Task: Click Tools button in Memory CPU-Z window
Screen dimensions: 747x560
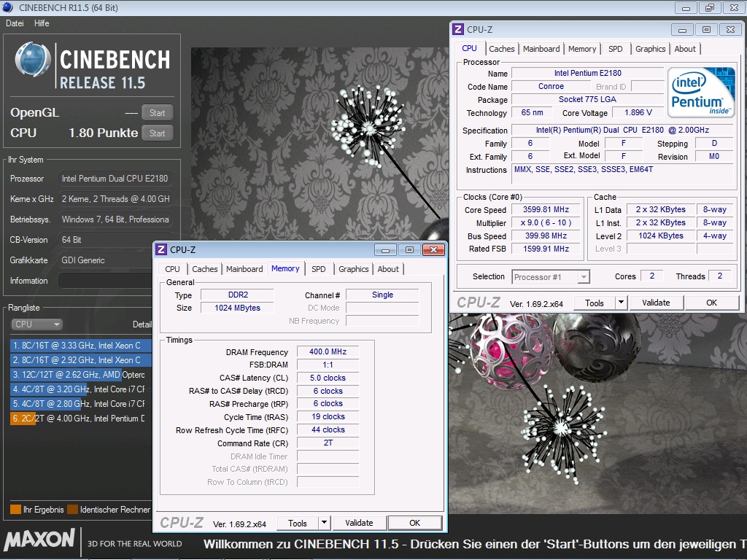Action: tap(298, 524)
